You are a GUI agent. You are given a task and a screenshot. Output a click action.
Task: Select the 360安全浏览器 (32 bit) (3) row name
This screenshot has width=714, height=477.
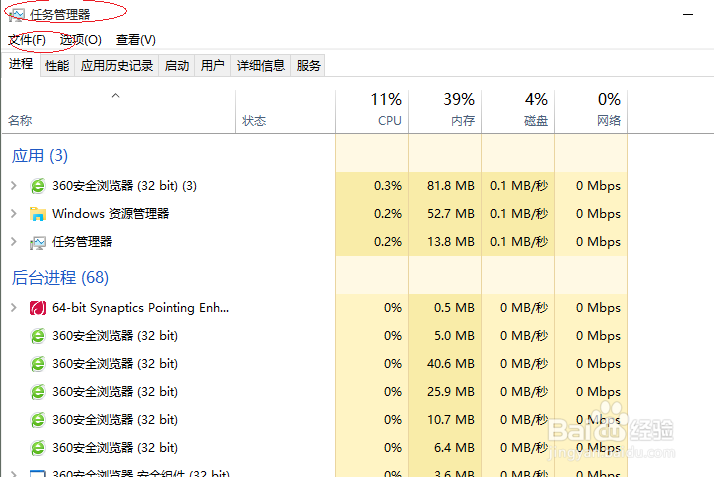[x=124, y=186]
